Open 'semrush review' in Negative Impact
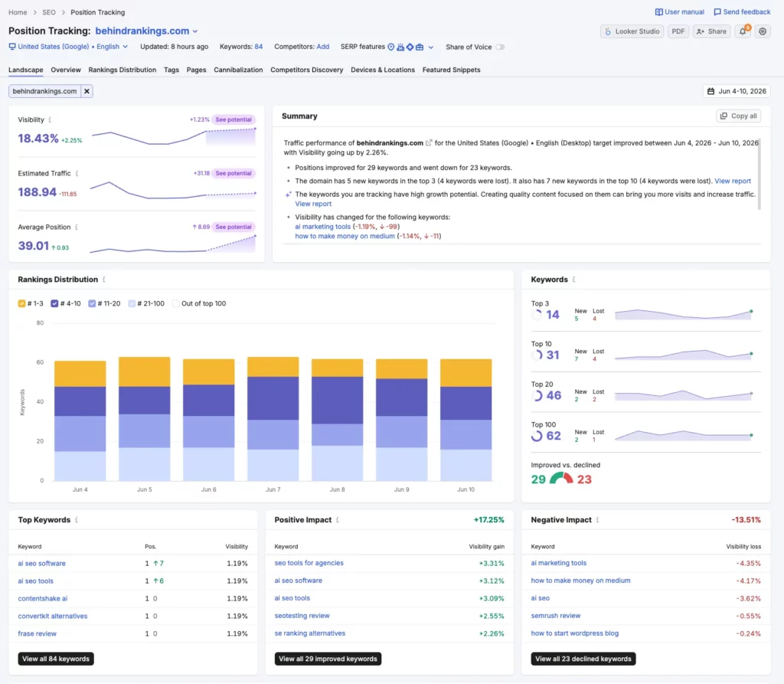 (x=556, y=616)
